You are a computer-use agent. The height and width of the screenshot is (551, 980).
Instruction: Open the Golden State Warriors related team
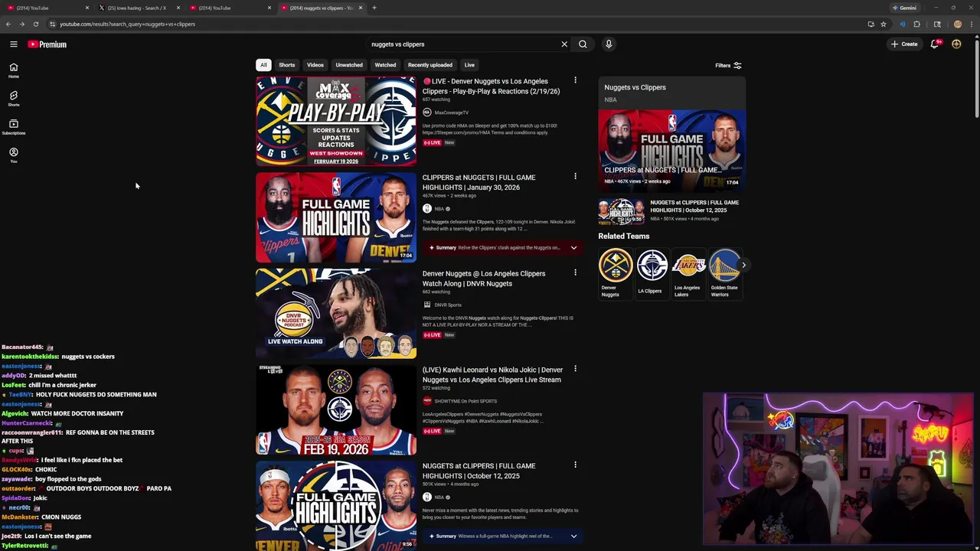tap(724, 273)
